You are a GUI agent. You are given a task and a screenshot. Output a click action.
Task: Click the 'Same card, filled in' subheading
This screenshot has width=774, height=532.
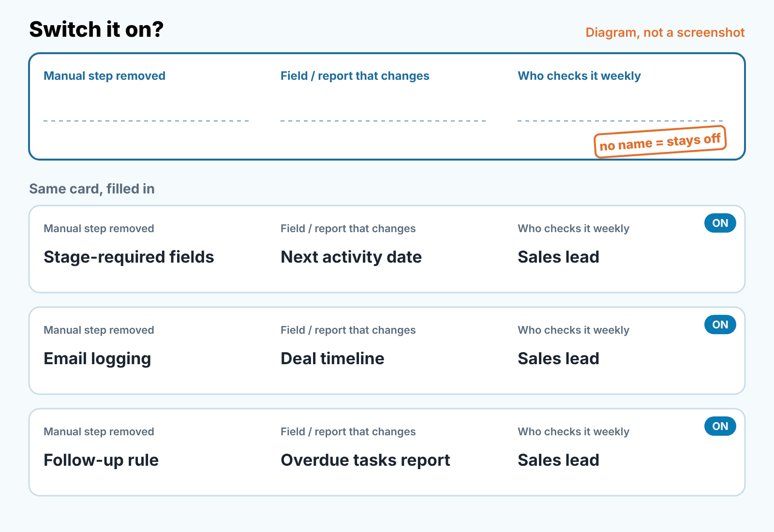tap(92, 189)
